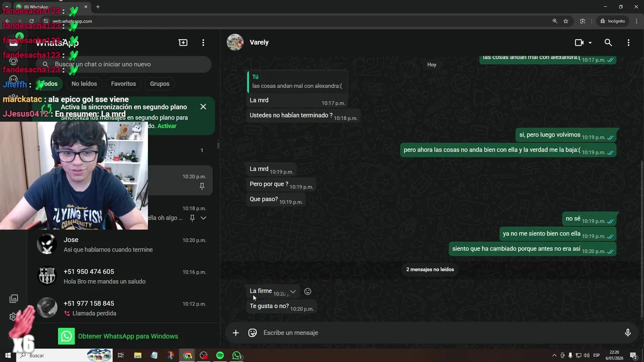The width and height of the screenshot is (644, 362).
Task: Open the attach plus button in composer
Action: point(235,333)
